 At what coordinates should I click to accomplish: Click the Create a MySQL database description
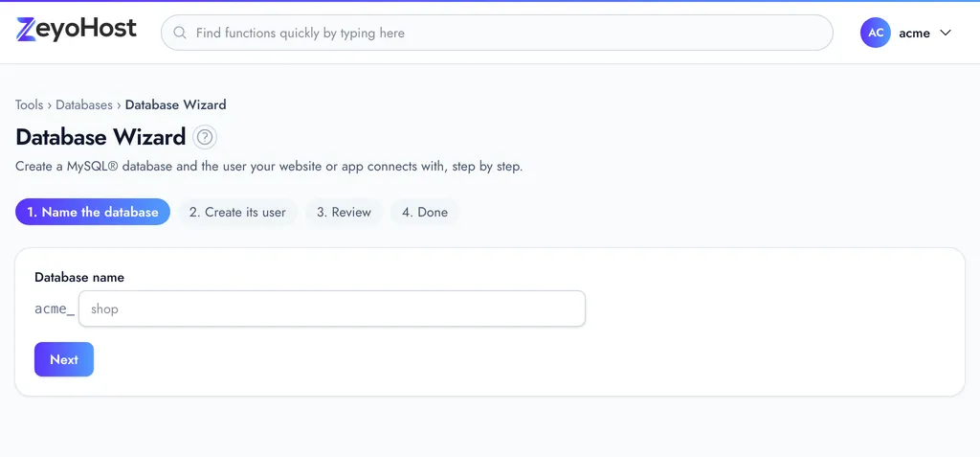269,167
